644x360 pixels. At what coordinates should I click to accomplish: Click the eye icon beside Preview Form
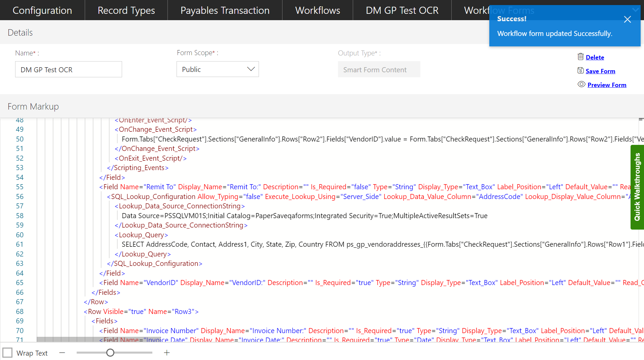[581, 84]
